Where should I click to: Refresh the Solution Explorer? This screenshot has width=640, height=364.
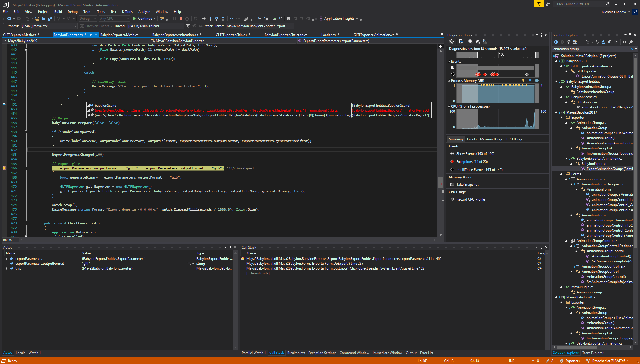[x=603, y=42]
